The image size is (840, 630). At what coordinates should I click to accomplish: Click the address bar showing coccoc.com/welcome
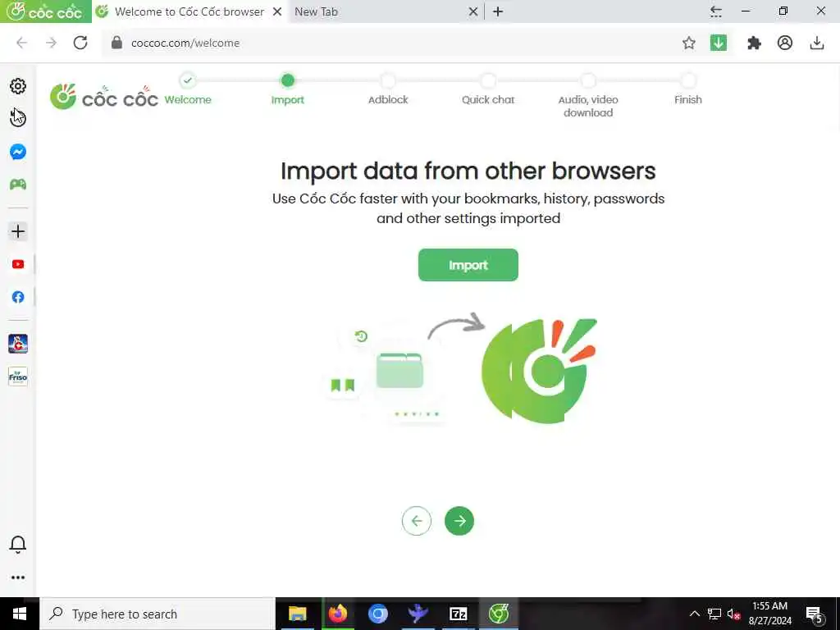coord(391,43)
